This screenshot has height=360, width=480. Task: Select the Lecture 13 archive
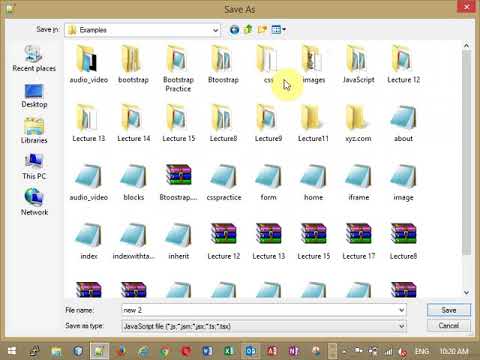(x=268, y=241)
